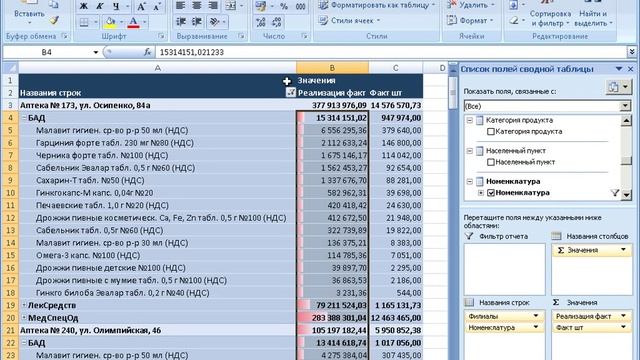Open Факт шт value field dropdown

pyautogui.click(x=623, y=327)
